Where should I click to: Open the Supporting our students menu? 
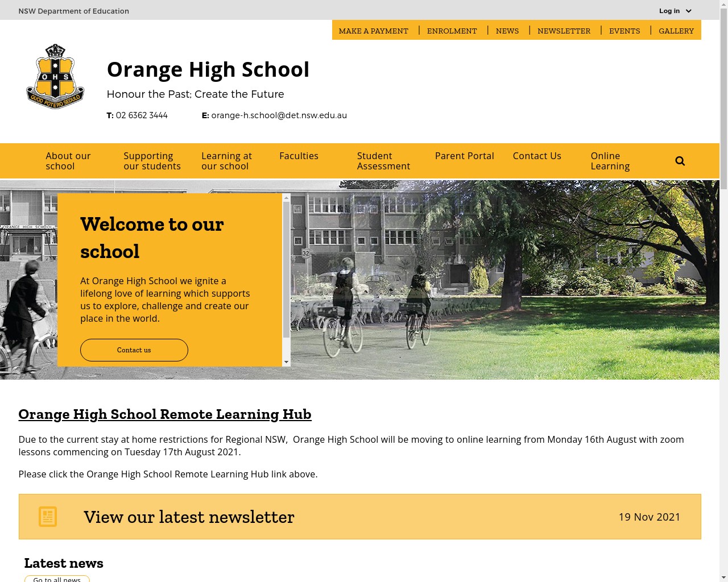tap(152, 161)
